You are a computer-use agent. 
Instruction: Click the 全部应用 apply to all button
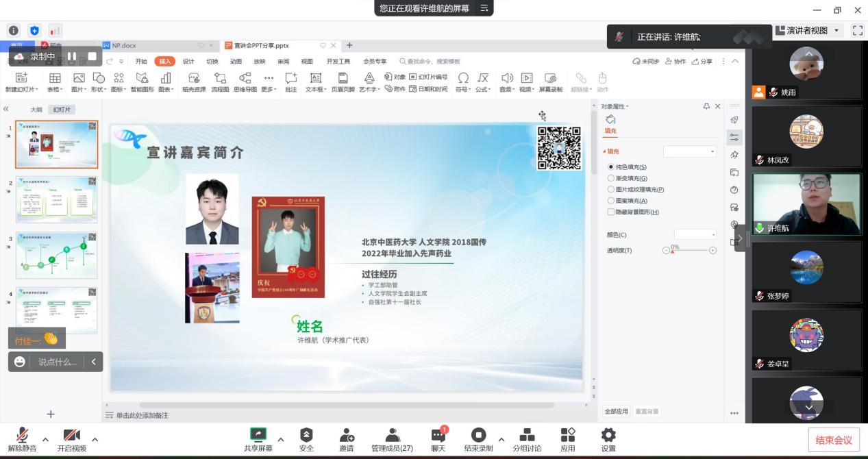[615, 411]
